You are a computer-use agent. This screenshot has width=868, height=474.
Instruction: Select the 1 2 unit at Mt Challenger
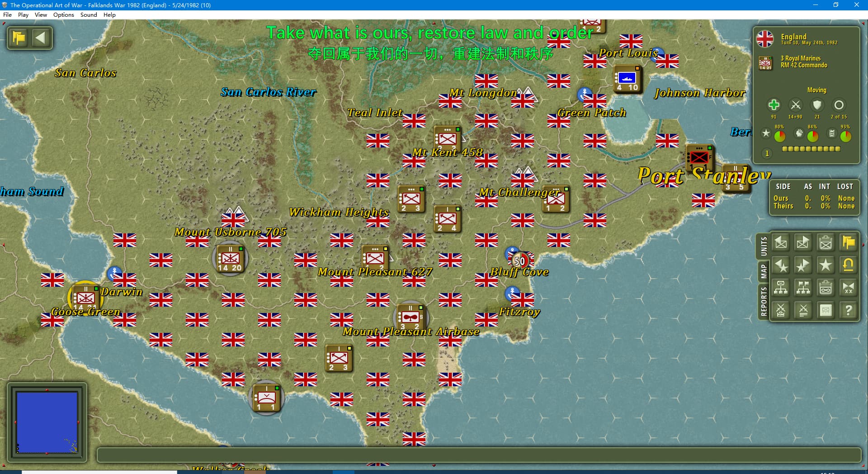[556, 199]
